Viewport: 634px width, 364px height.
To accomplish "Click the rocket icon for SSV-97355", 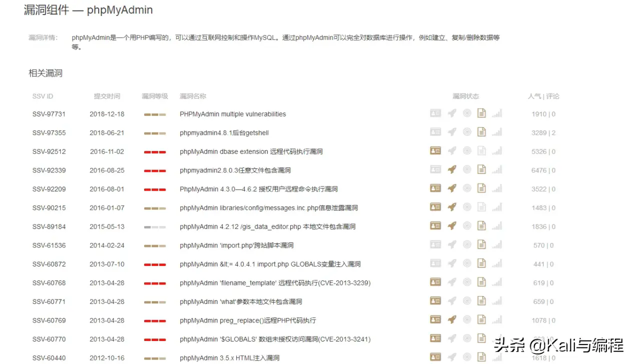I will point(452,132).
